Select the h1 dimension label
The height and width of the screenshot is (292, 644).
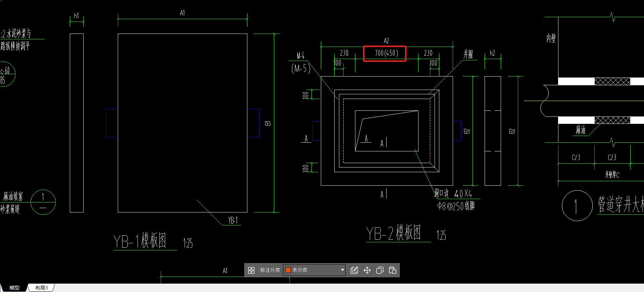[77, 16]
